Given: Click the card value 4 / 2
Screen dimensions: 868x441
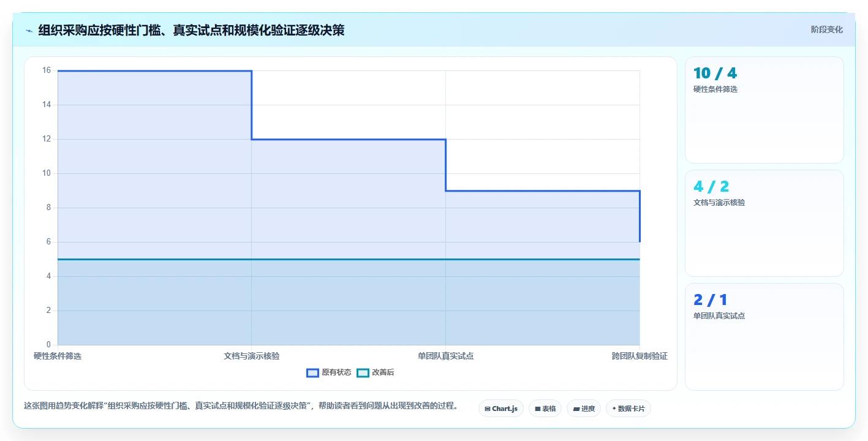Looking at the screenshot, I should (x=711, y=186).
